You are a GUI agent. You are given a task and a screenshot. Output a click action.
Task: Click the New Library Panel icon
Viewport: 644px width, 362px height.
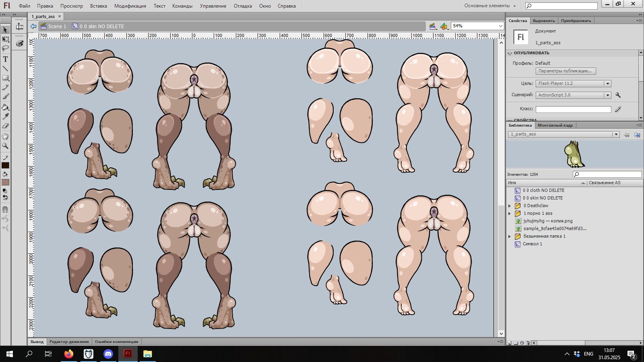(637, 135)
